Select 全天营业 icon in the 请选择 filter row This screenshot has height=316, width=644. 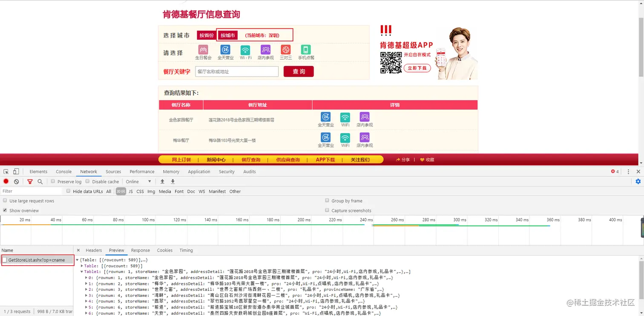[225, 50]
